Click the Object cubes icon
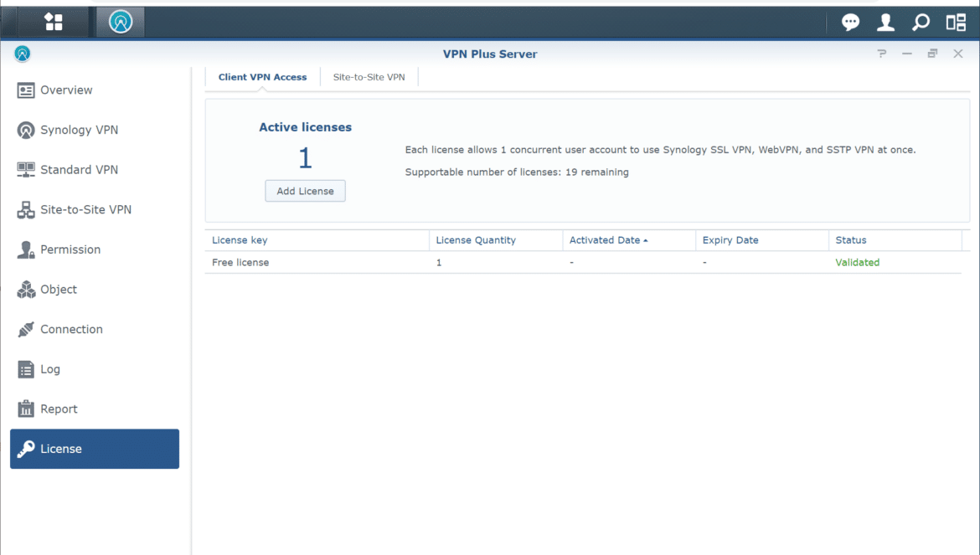This screenshot has width=980, height=555. point(26,290)
